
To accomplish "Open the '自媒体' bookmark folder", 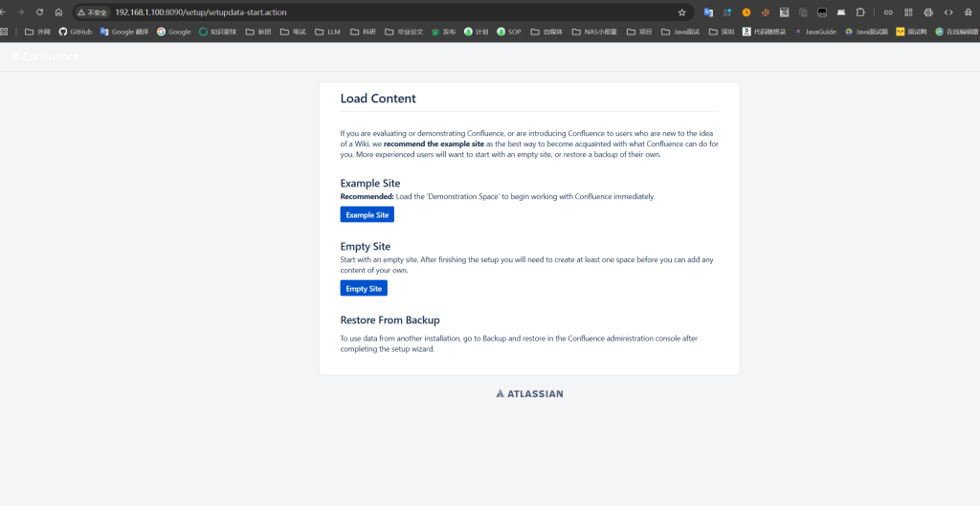I will click(546, 32).
